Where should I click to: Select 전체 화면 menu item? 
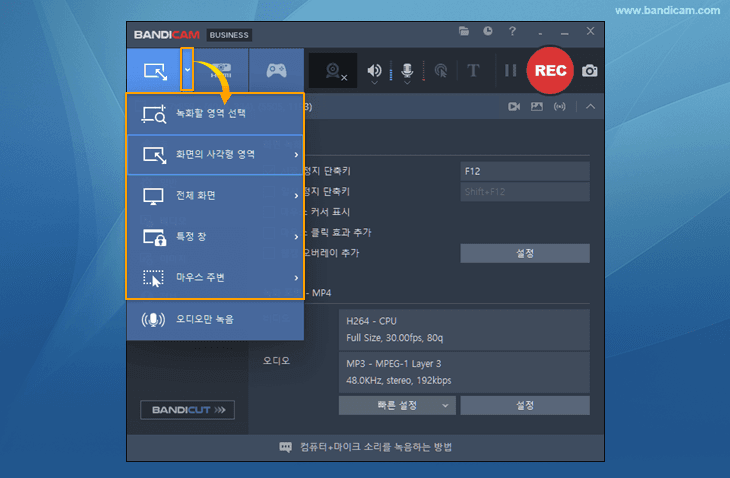pos(215,195)
